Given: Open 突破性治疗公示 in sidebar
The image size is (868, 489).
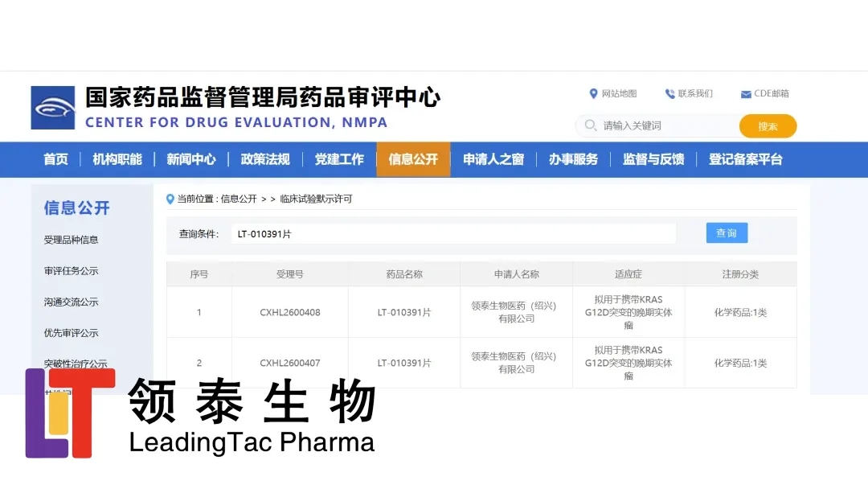Looking at the screenshot, I should (x=76, y=364).
